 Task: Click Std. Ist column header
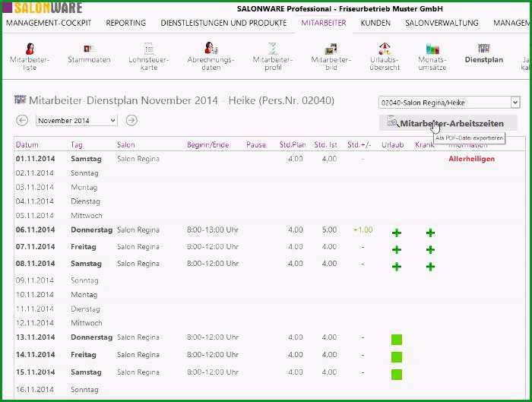pyautogui.click(x=326, y=145)
